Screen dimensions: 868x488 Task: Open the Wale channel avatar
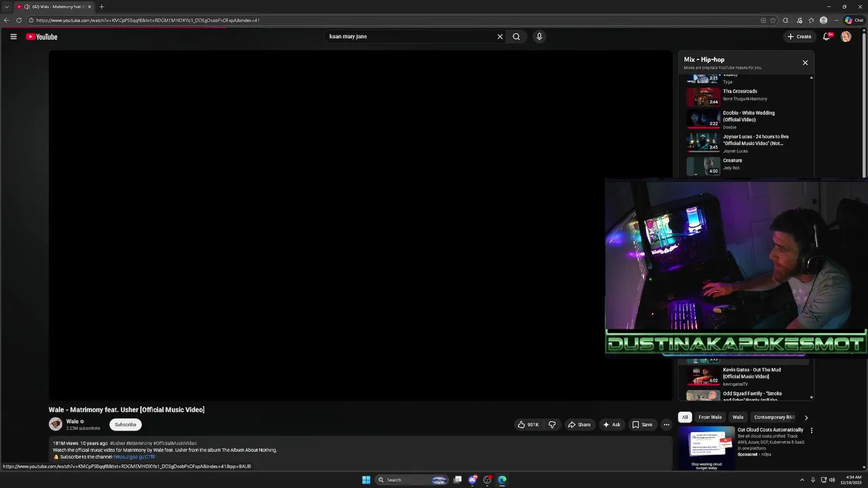pyautogui.click(x=56, y=424)
